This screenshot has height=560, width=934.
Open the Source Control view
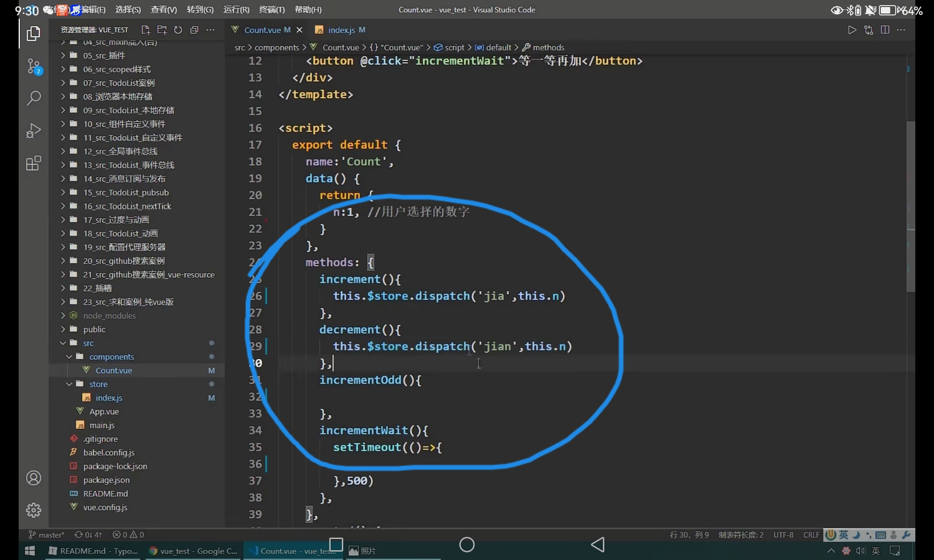coord(34,66)
